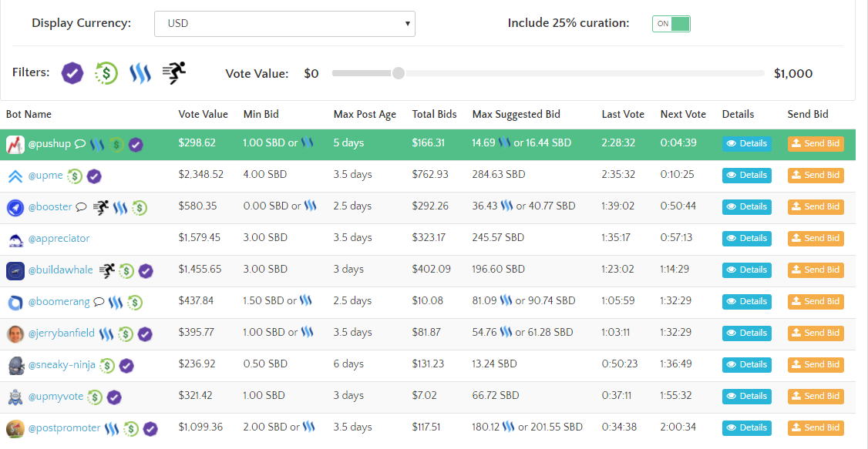Send a bid to @upmyvote
The height and width of the screenshot is (449, 868).
pyautogui.click(x=816, y=396)
